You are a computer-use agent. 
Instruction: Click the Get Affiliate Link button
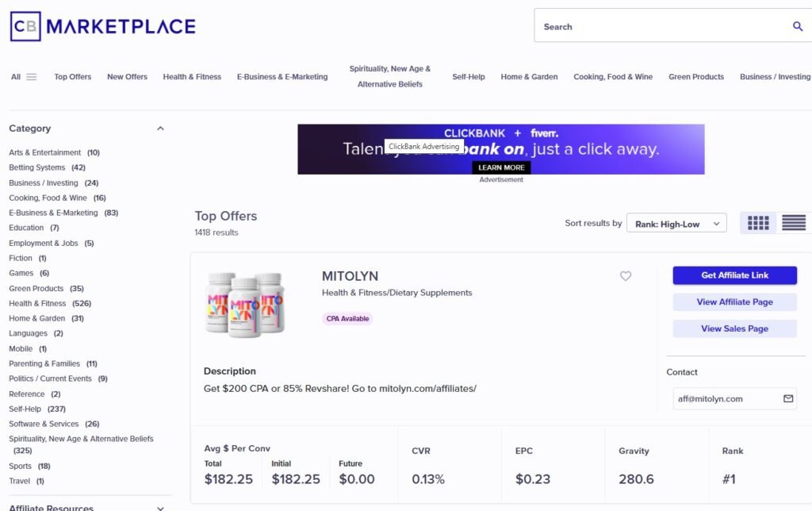[x=734, y=275]
